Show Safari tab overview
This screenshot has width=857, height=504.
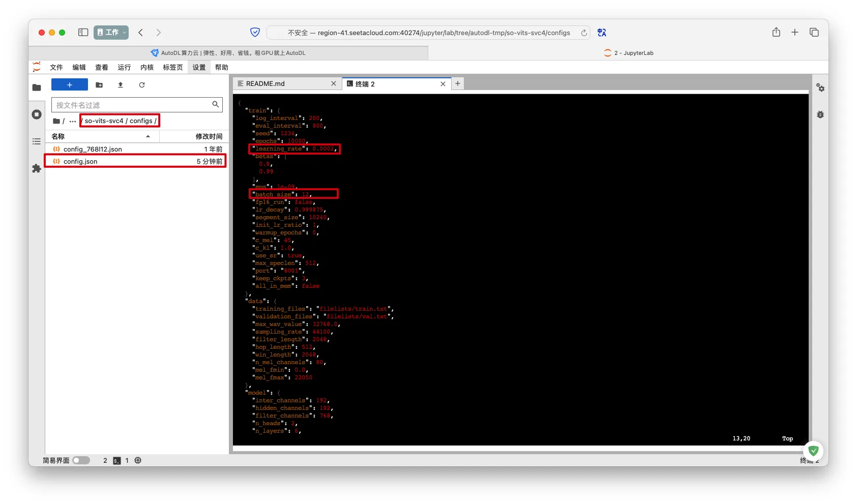pos(814,33)
